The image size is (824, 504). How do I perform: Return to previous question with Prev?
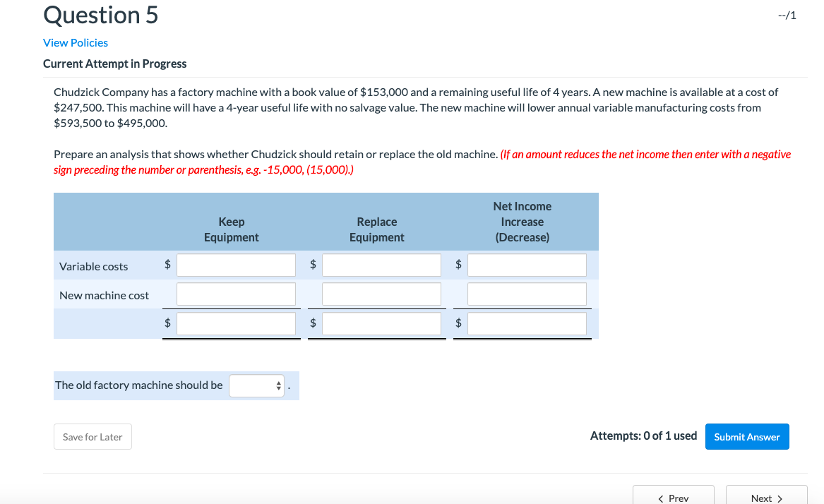673,498
